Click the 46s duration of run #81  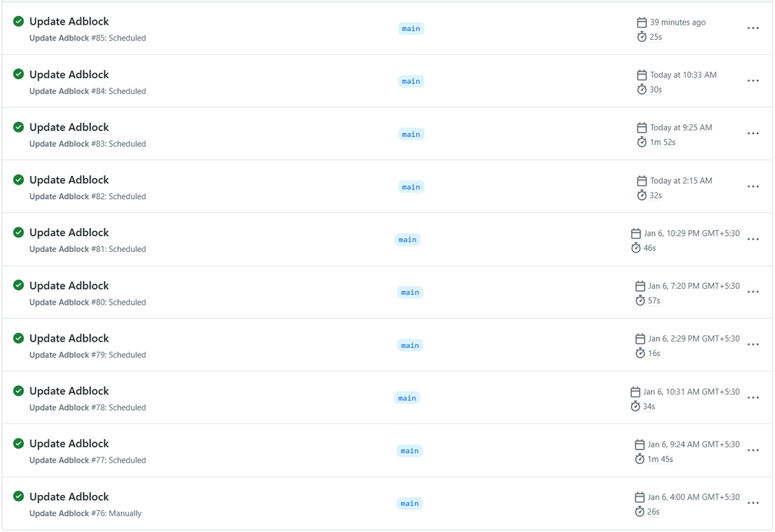[x=649, y=248]
